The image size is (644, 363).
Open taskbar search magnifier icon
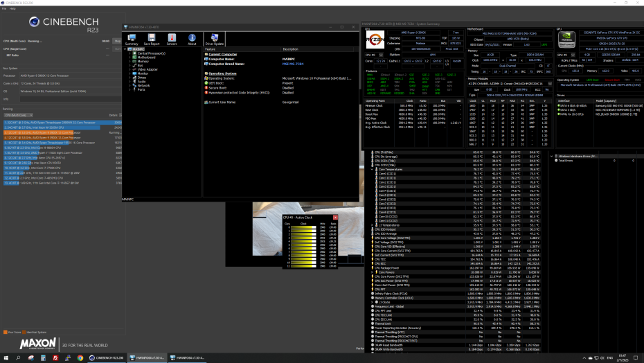[x=18, y=357]
